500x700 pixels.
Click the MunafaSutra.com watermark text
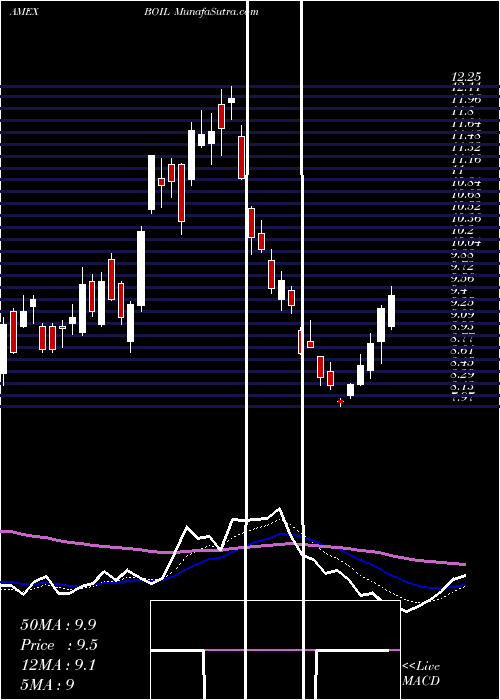click(x=215, y=12)
